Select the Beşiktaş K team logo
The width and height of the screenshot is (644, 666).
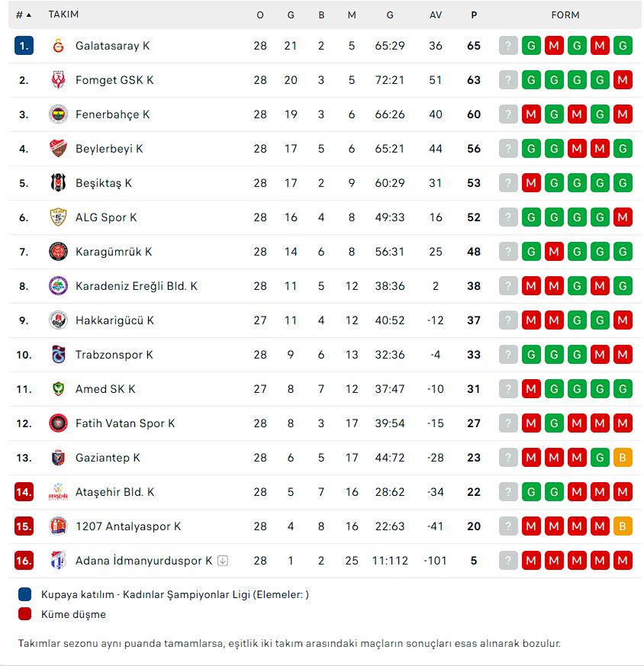click(x=58, y=183)
